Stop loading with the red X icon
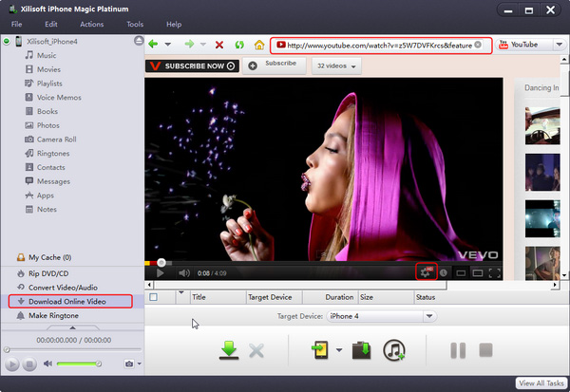This screenshot has height=392, width=570. click(x=219, y=45)
